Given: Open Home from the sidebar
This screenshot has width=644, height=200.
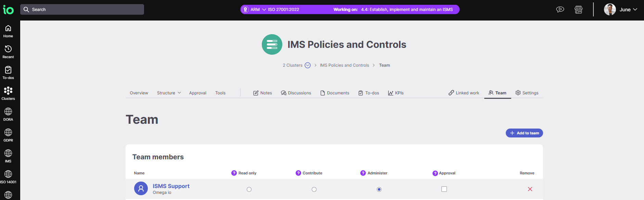Looking at the screenshot, I should [x=8, y=31].
